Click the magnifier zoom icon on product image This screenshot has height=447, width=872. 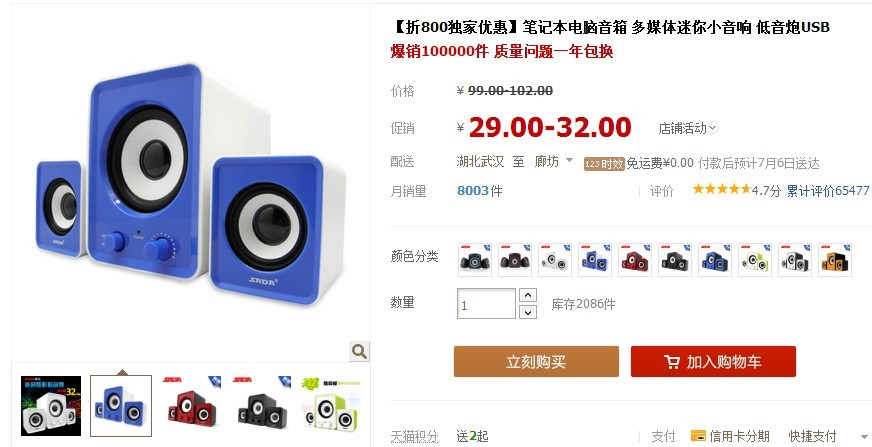(x=359, y=351)
